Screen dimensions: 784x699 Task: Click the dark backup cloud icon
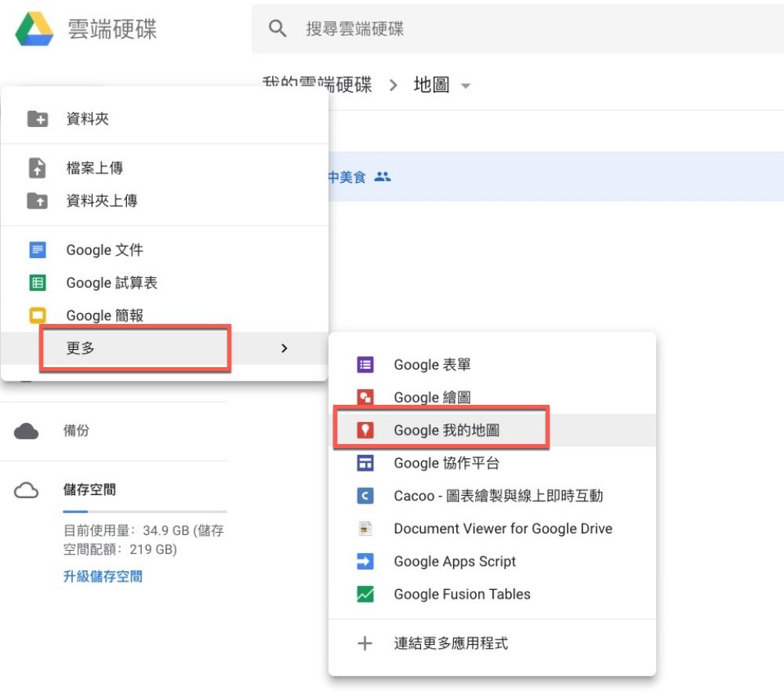coord(26,431)
